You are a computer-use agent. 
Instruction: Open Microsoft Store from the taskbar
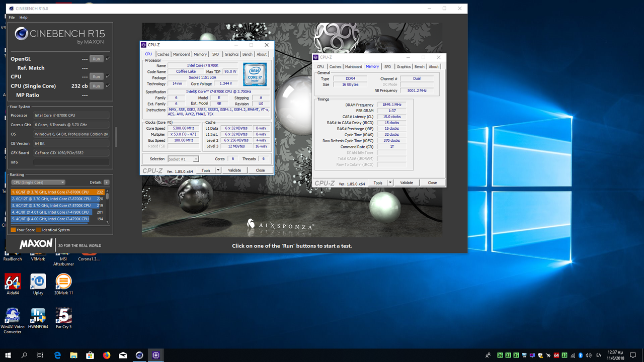click(x=90, y=355)
